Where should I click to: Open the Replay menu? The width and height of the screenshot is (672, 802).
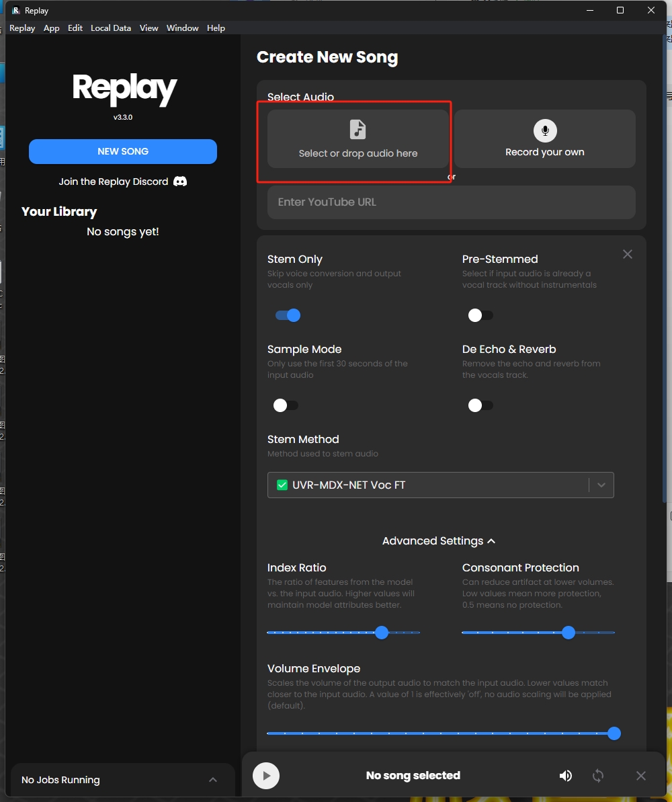pyautogui.click(x=22, y=28)
